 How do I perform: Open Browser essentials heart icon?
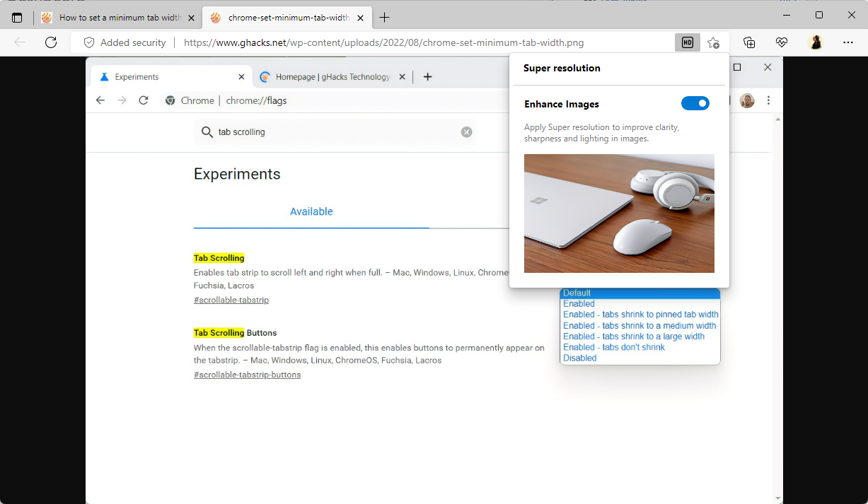782,42
